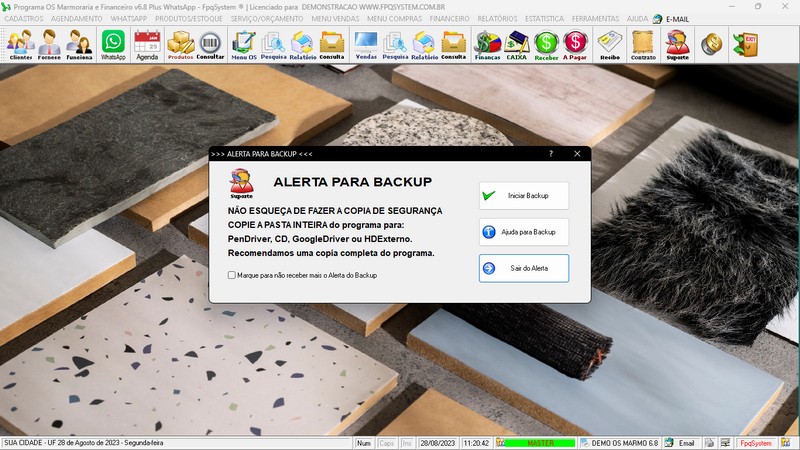Open the Produtos boxes icon
This screenshot has width=800, height=450.
coord(181,44)
